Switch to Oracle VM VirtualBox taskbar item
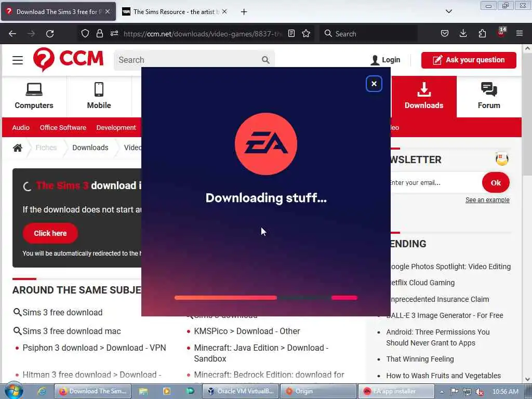 [x=241, y=391]
